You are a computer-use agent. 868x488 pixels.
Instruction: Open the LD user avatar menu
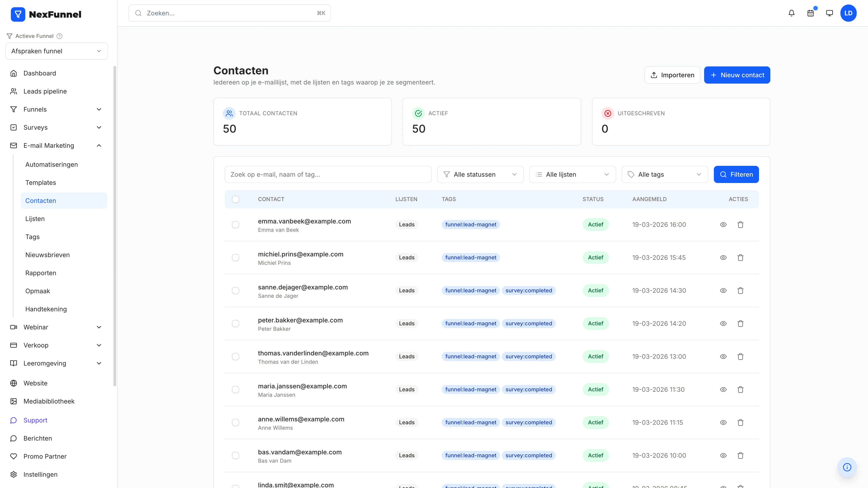click(848, 13)
